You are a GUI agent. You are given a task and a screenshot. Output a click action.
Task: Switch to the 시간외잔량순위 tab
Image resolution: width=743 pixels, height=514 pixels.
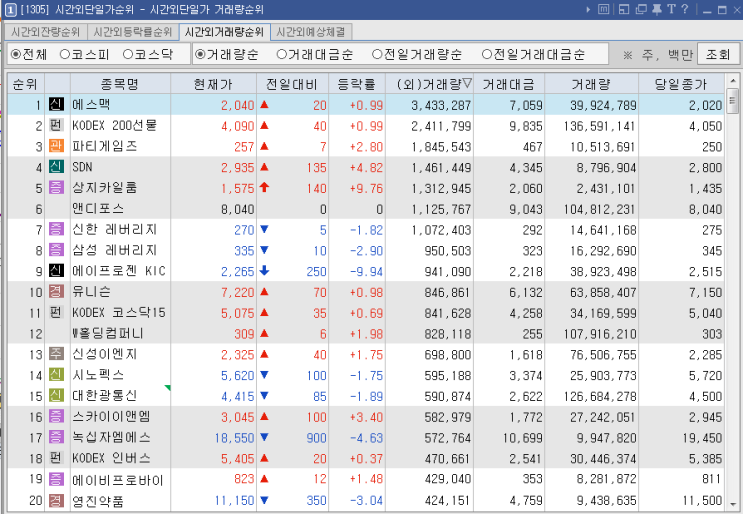(45, 32)
